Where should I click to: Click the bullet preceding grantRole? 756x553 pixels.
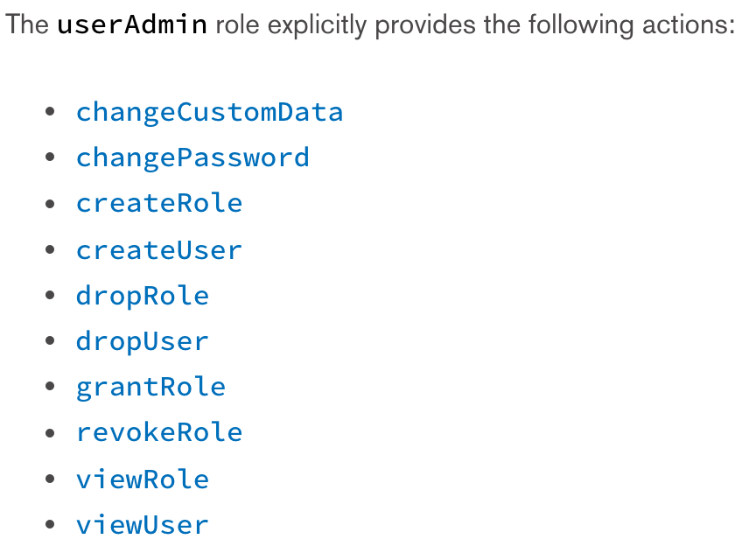tap(50, 387)
